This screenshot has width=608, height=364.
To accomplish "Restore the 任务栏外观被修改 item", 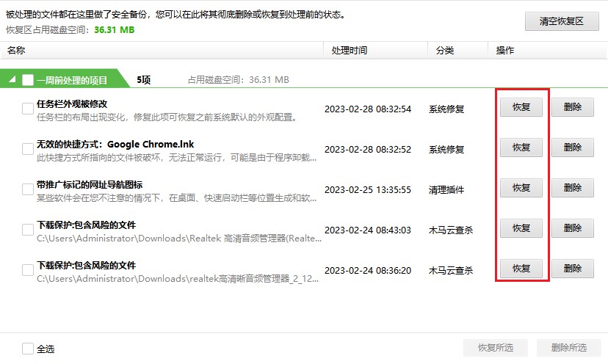I will [521, 107].
